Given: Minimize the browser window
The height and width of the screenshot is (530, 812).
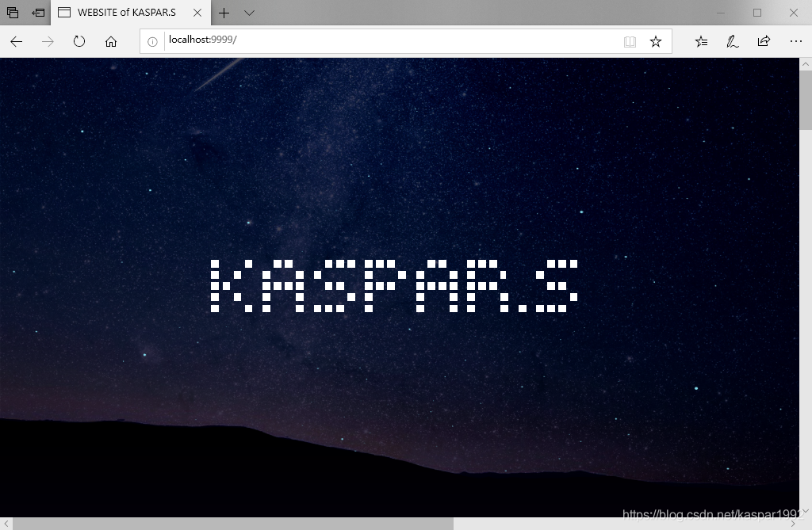Looking at the screenshot, I should [720, 13].
